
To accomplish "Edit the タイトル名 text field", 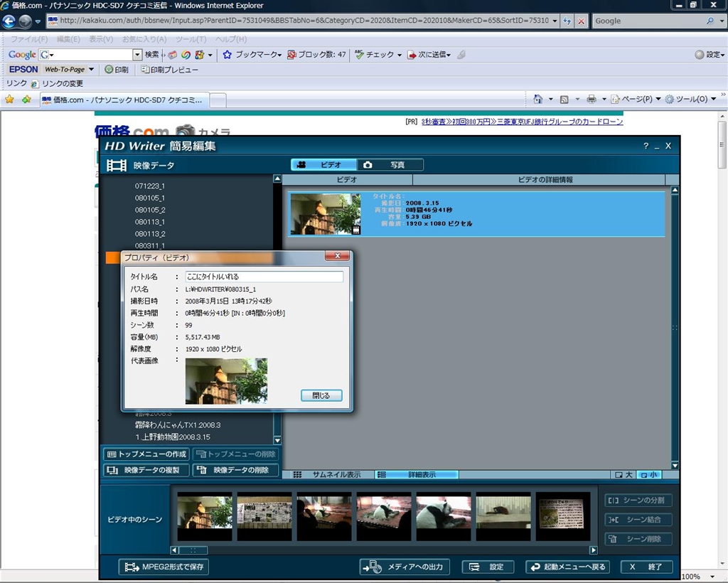I will [x=264, y=277].
